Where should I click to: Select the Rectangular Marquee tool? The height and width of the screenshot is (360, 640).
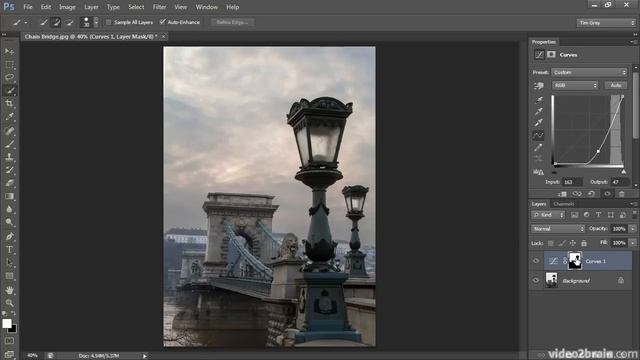[x=9, y=64]
